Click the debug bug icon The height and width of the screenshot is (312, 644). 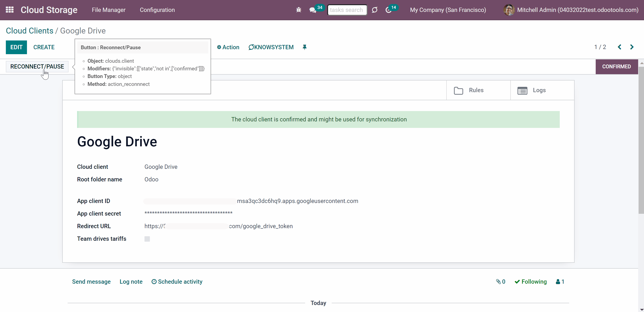298,10
